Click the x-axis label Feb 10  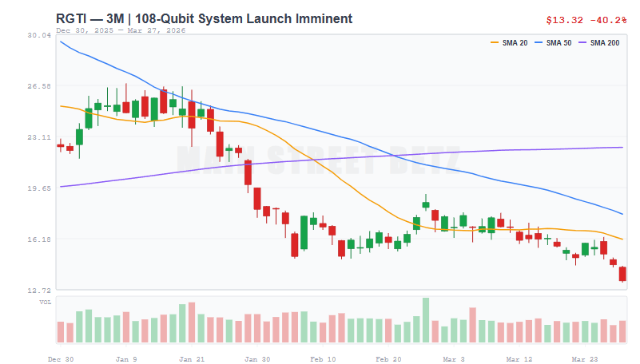[323, 359]
